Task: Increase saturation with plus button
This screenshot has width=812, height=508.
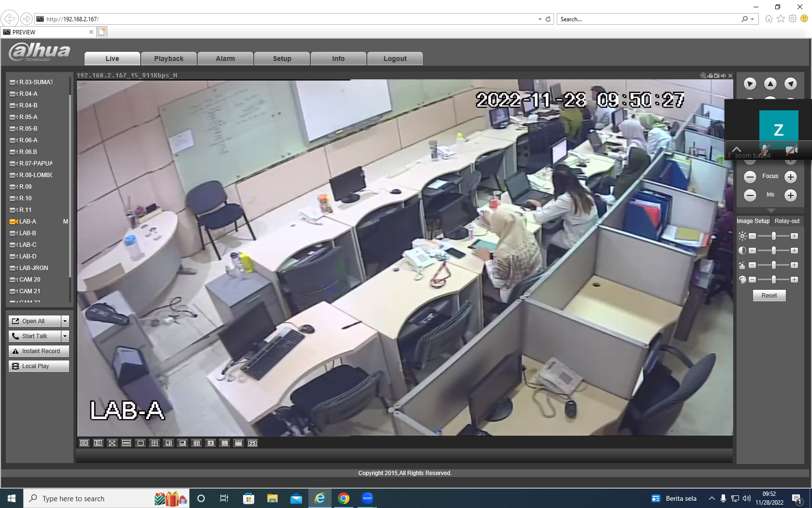Action: (794, 280)
